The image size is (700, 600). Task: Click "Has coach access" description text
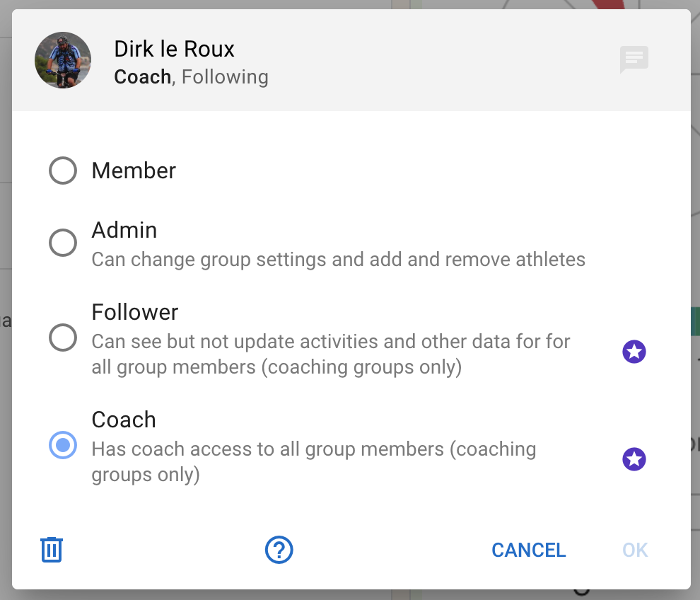click(x=313, y=461)
